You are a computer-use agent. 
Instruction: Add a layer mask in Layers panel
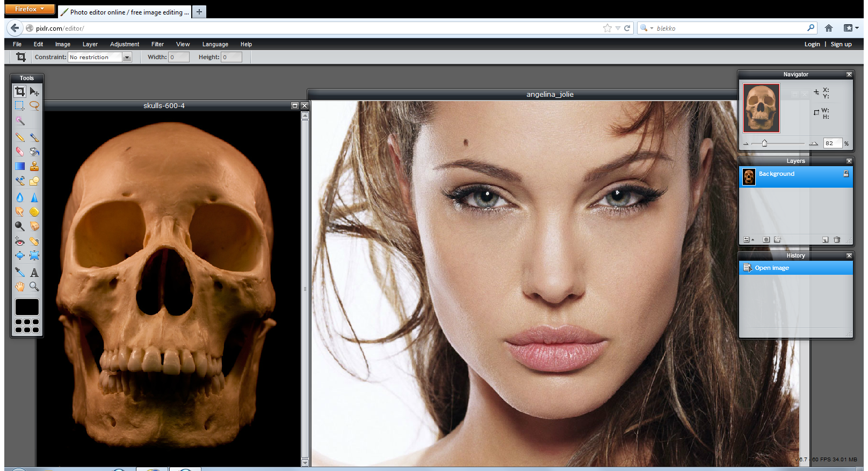point(766,240)
